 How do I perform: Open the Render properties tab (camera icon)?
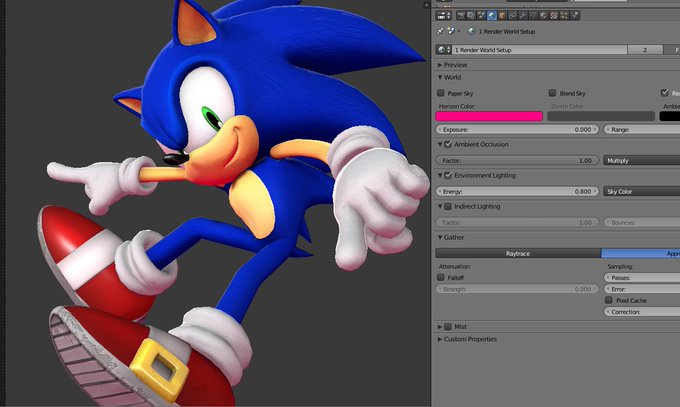click(x=461, y=16)
